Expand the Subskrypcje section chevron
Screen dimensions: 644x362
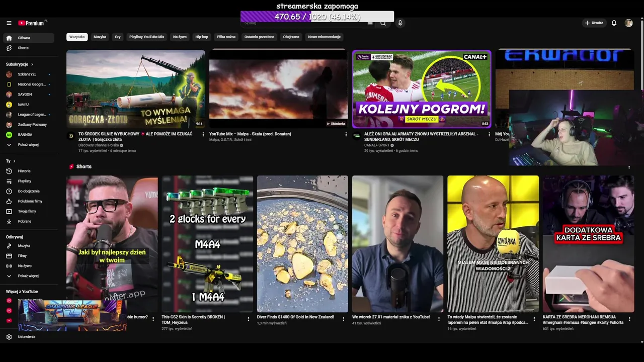click(x=32, y=64)
